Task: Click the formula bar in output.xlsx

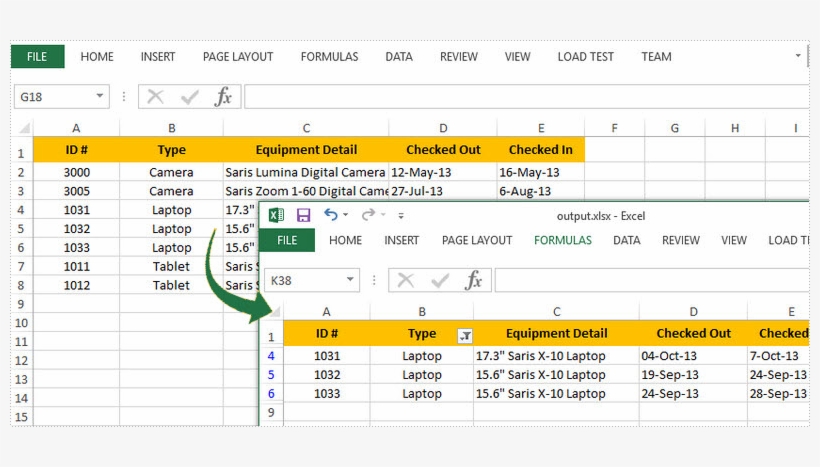Action: tap(652, 280)
